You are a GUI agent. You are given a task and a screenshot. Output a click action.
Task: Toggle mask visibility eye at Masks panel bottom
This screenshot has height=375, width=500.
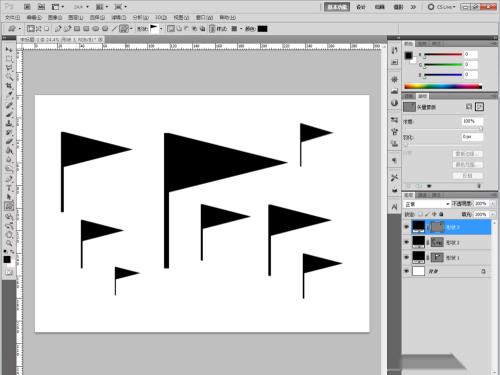[x=429, y=186]
